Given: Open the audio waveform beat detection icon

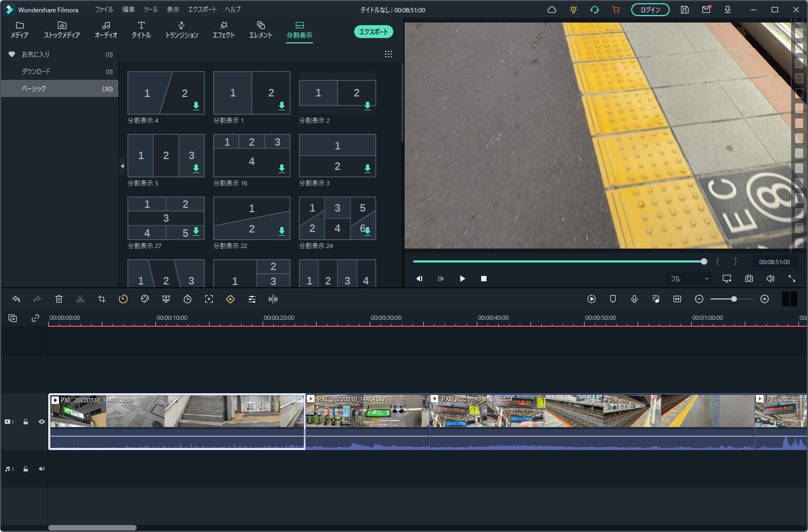Looking at the screenshot, I should (273, 299).
